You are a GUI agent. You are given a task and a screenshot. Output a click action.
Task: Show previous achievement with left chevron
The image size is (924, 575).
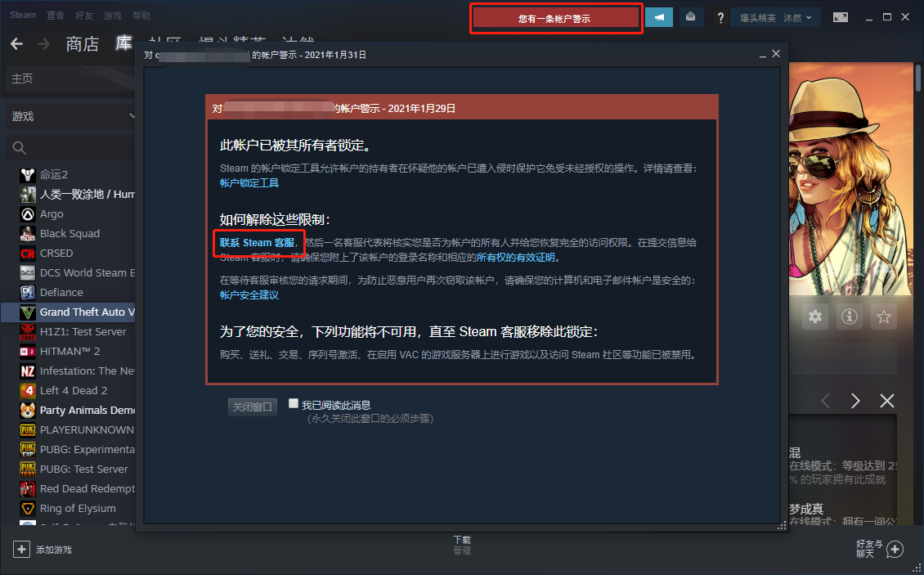click(826, 401)
